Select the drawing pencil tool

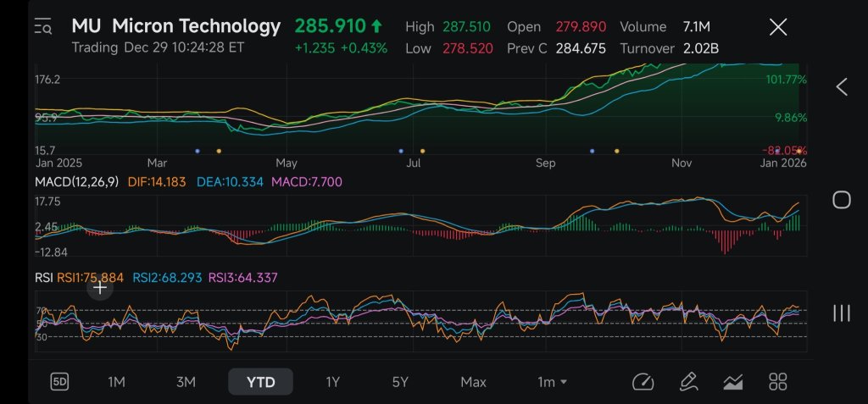[688, 381]
